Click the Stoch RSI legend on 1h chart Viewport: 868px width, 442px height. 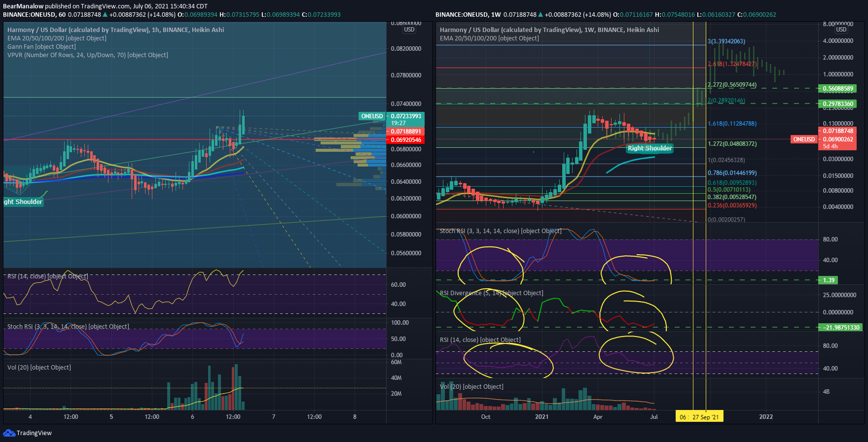point(68,327)
